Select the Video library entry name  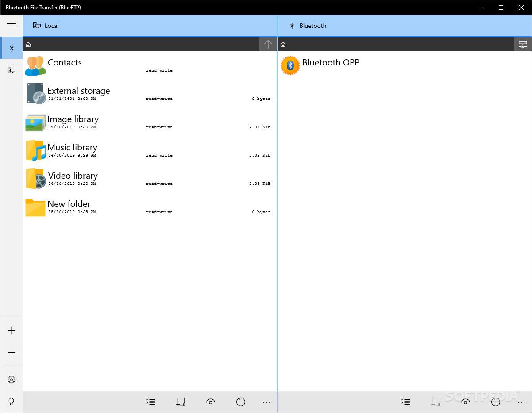pos(73,176)
